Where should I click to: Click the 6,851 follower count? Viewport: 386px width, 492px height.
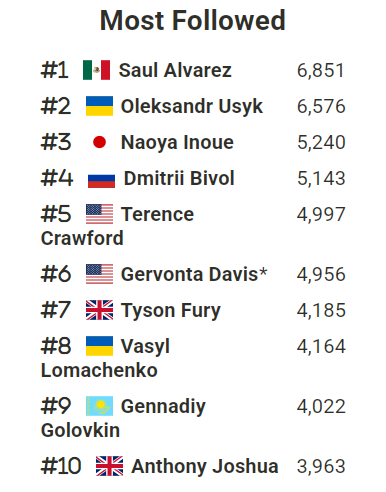(321, 71)
